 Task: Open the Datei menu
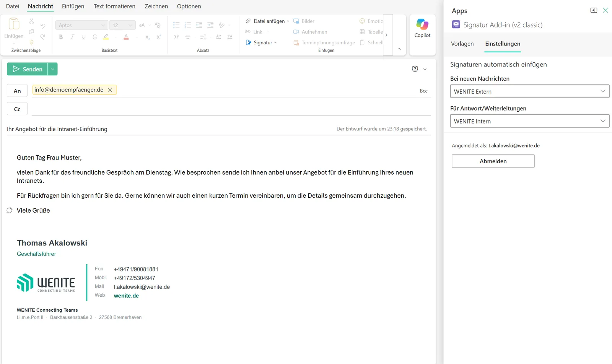click(x=13, y=6)
